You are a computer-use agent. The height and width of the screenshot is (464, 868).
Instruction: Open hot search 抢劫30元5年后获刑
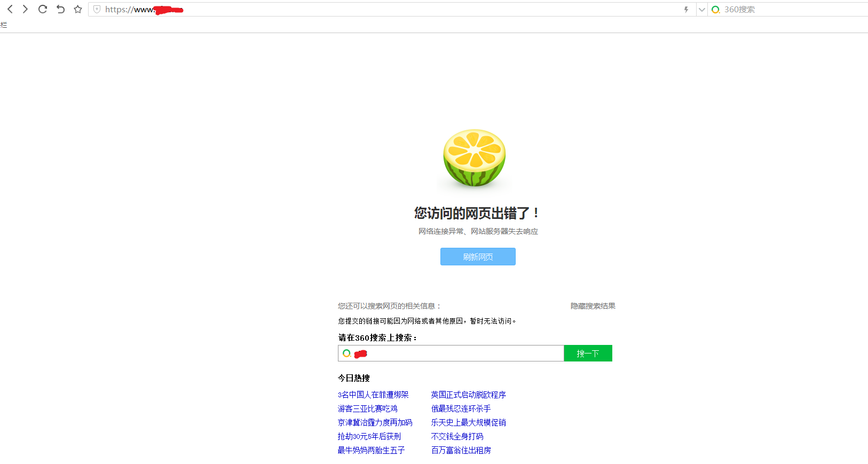369,436
